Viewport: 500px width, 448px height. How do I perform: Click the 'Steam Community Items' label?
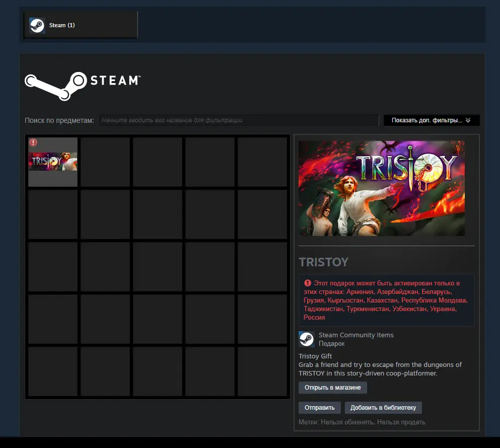(356, 335)
